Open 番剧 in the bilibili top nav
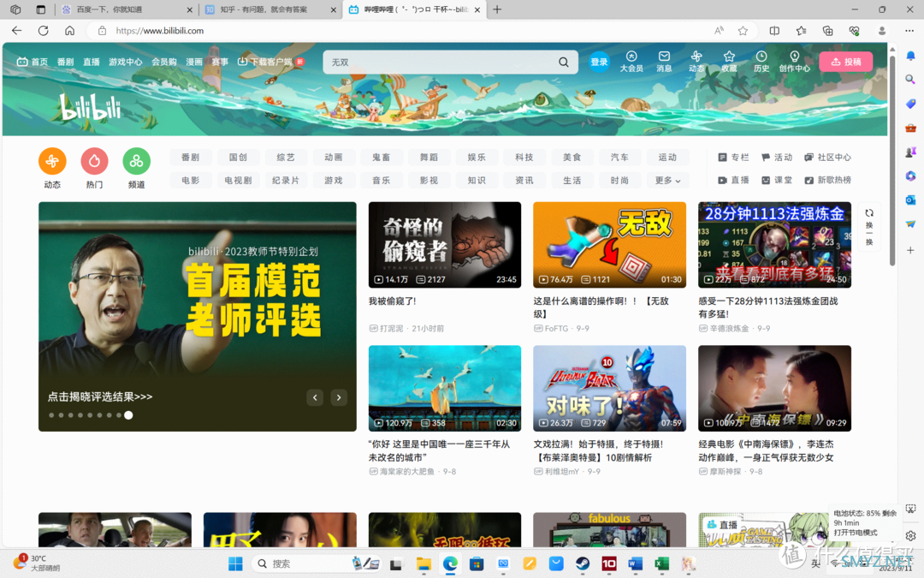924x578 pixels. click(x=65, y=62)
